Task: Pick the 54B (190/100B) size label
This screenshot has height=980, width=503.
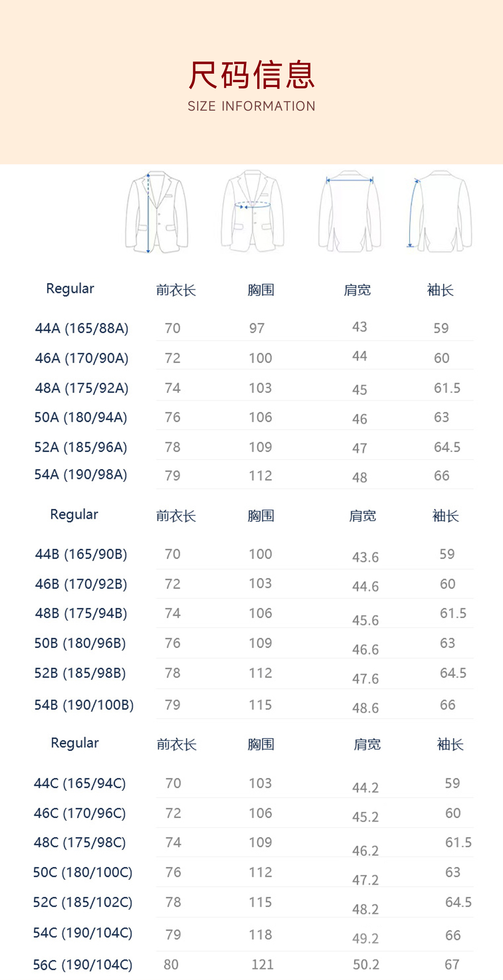Action: [x=84, y=704]
